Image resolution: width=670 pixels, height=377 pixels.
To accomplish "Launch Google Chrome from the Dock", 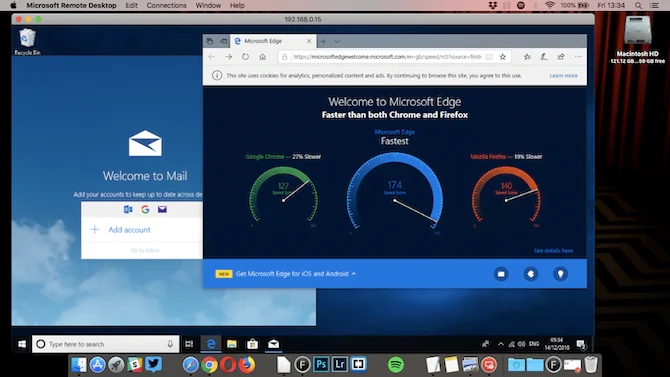I will click(x=209, y=365).
